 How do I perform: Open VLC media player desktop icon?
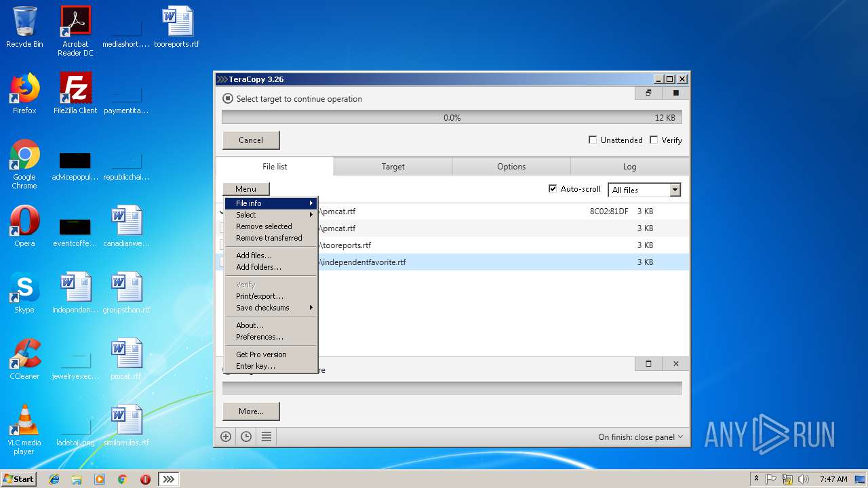24,430
